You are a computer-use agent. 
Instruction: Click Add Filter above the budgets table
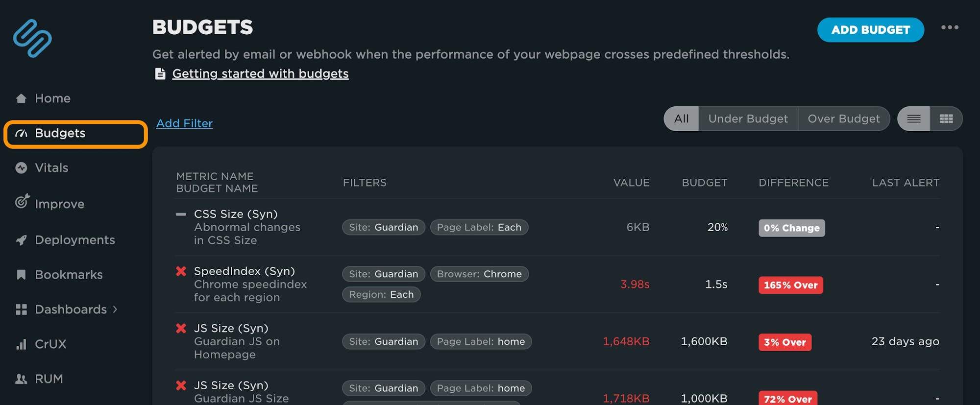pos(184,123)
